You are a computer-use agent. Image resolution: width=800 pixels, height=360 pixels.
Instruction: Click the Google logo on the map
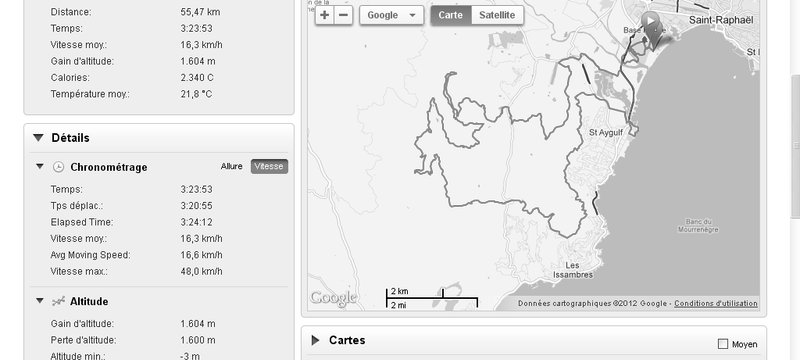pos(333,298)
